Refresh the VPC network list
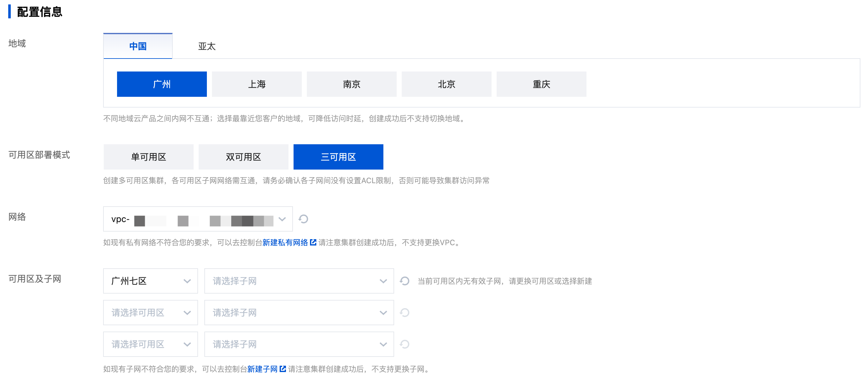 tap(303, 219)
